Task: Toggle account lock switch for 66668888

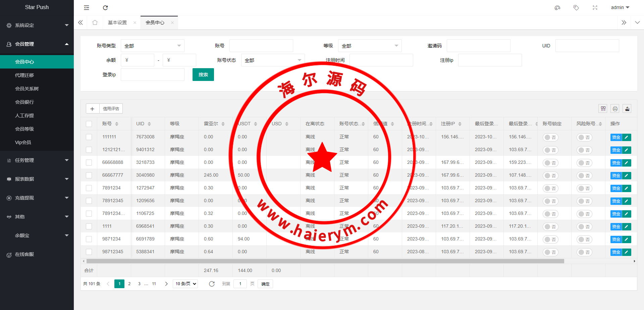Action: [550, 163]
